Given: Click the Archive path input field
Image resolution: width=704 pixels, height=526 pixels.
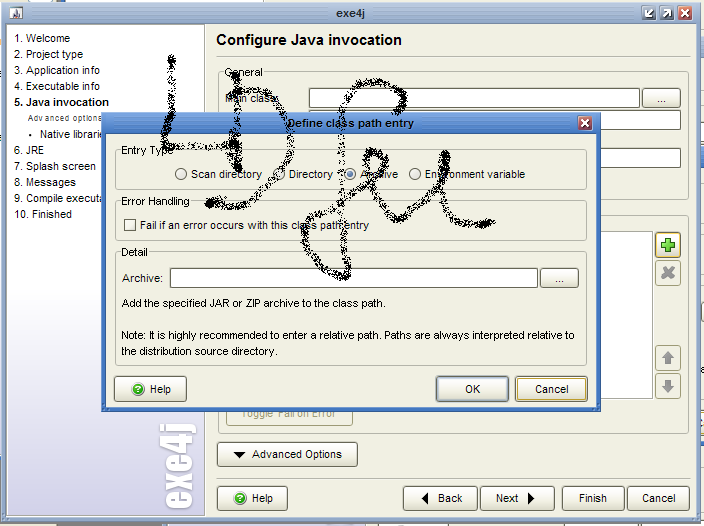Looking at the screenshot, I should tap(353, 278).
